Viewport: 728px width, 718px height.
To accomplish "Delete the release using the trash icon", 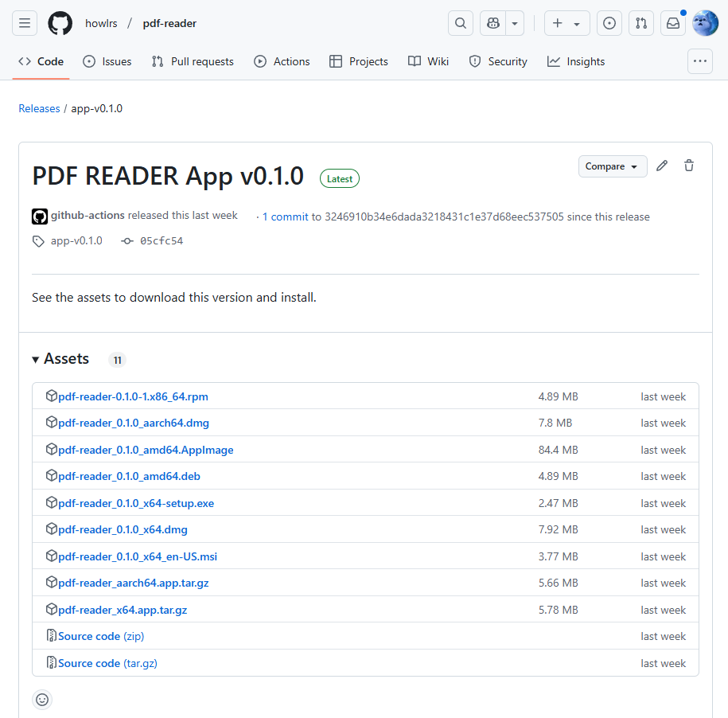I will 688,166.
